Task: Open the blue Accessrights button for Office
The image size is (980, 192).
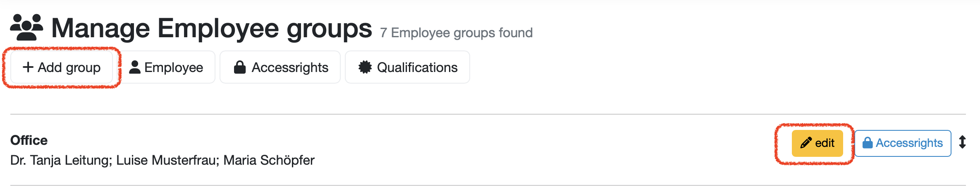Action: [903, 143]
